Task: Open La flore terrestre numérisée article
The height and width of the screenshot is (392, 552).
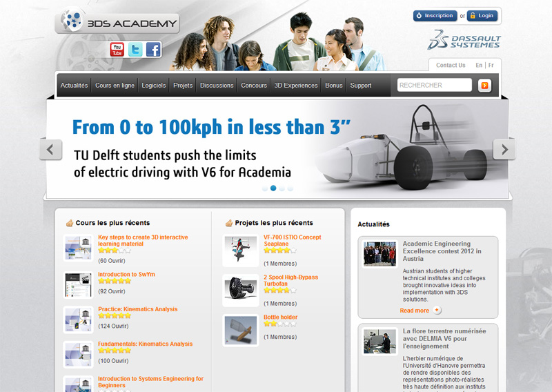Action: [x=444, y=338]
